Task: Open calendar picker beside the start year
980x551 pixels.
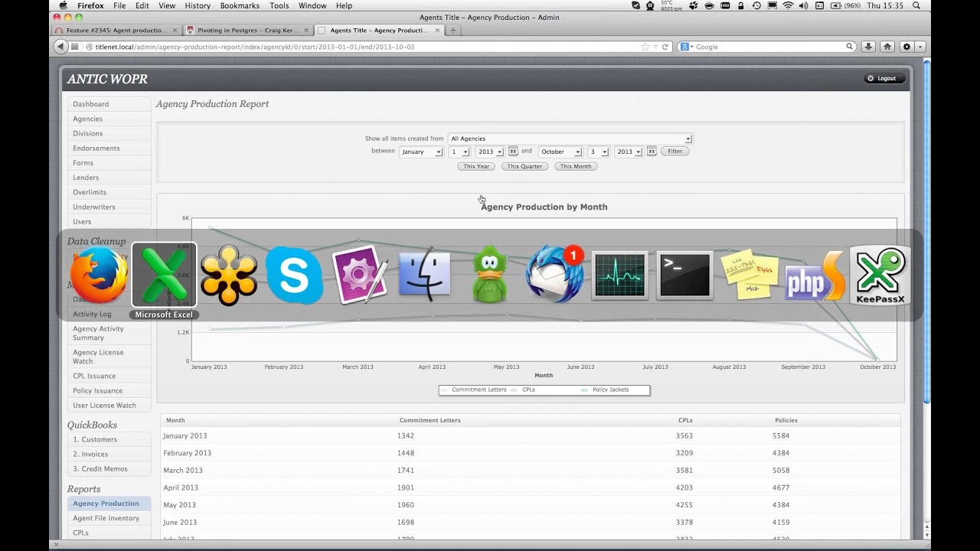Action: click(x=513, y=152)
